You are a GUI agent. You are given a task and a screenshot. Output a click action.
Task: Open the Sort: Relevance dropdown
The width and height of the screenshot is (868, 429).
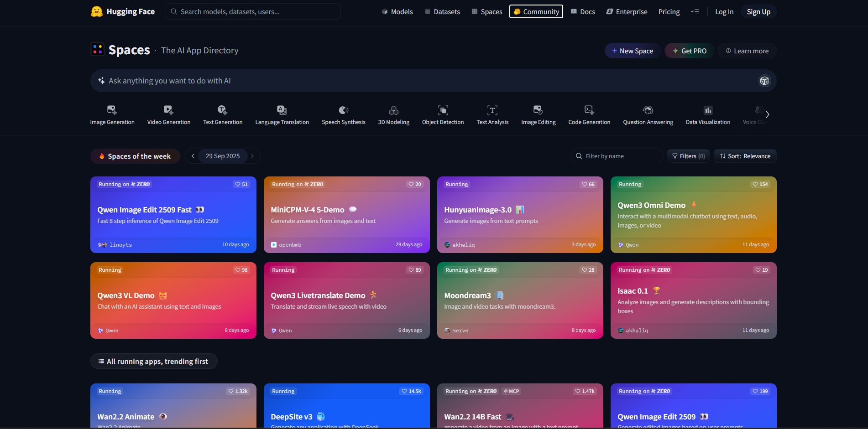[745, 156]
